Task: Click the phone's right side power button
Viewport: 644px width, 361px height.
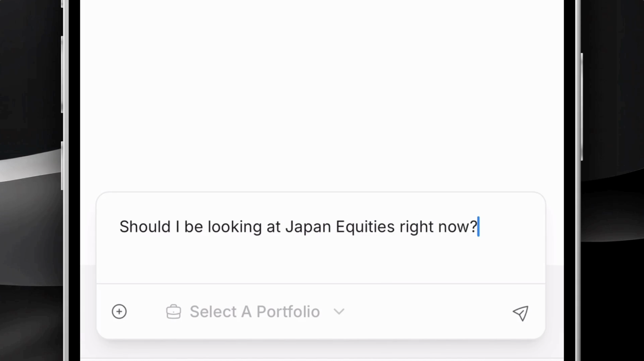Action: [x=582, y=107]
